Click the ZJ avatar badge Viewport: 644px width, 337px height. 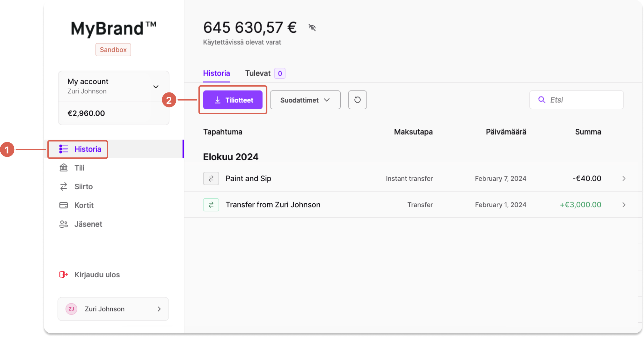[71, 309]
